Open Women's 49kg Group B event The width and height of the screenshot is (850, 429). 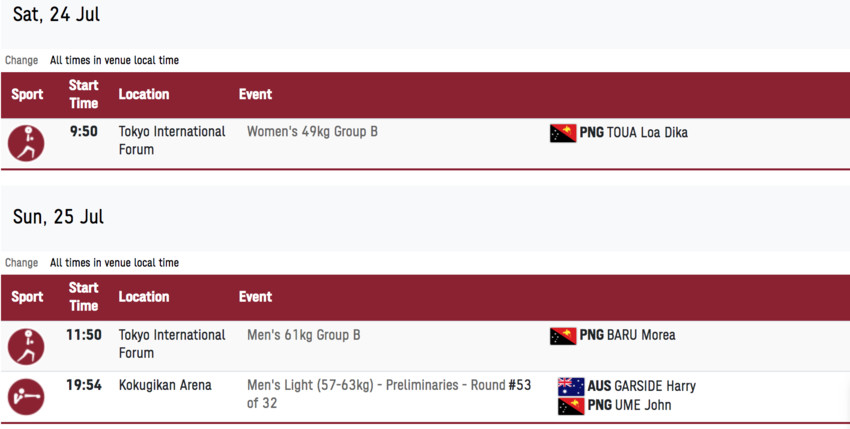[312, 132]
